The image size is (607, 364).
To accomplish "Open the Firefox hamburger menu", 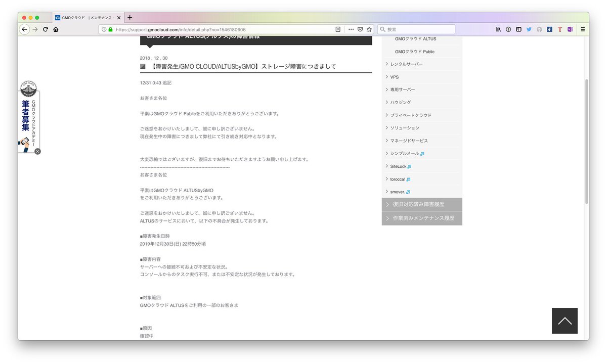I will (x=583, y=29).
